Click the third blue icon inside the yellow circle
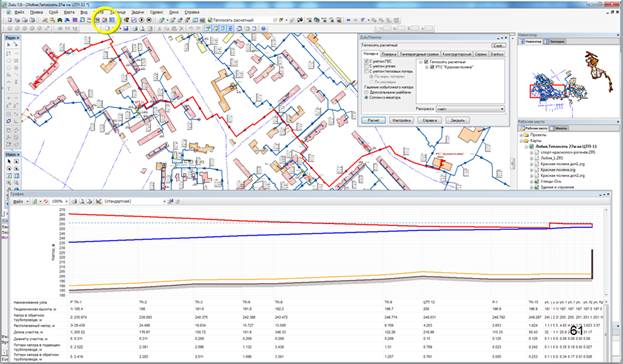623x364 pixels. click(112, 20)
